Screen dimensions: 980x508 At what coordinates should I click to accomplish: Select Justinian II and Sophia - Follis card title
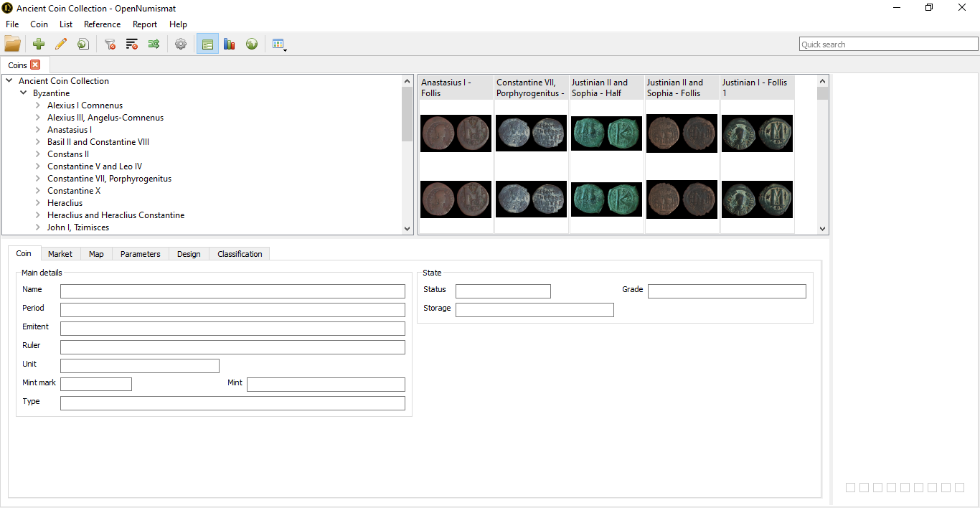682,88
